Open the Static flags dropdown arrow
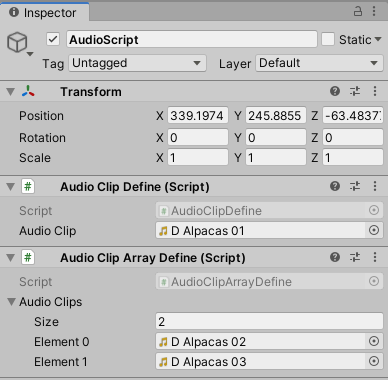This screenshot has height=380, width=388. click(x=378, y=39)
